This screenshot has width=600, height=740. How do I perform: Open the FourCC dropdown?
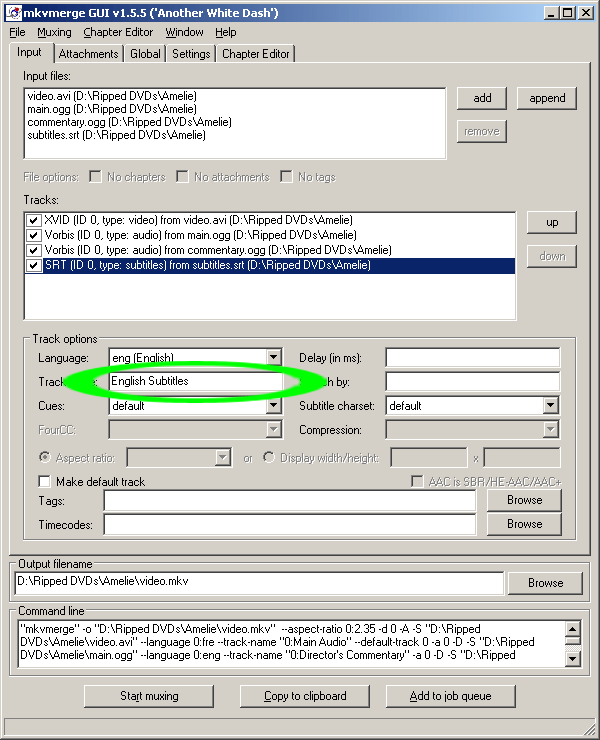274,429
